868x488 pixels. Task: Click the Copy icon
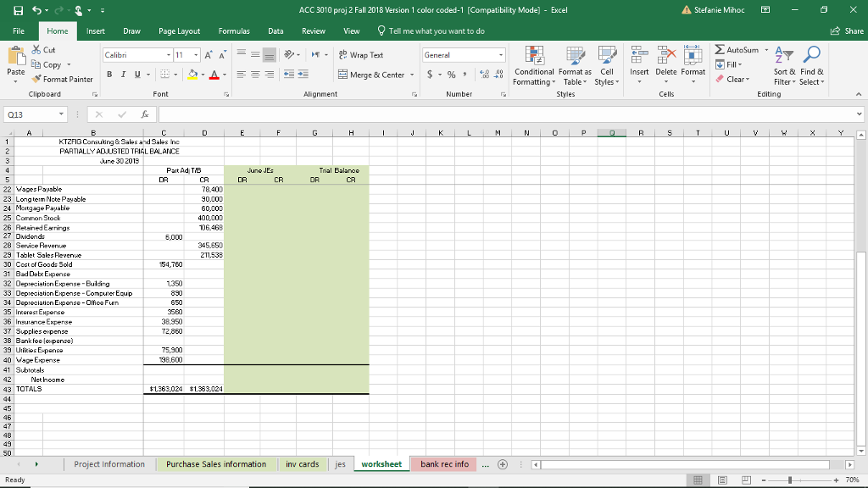pos(36,64)
